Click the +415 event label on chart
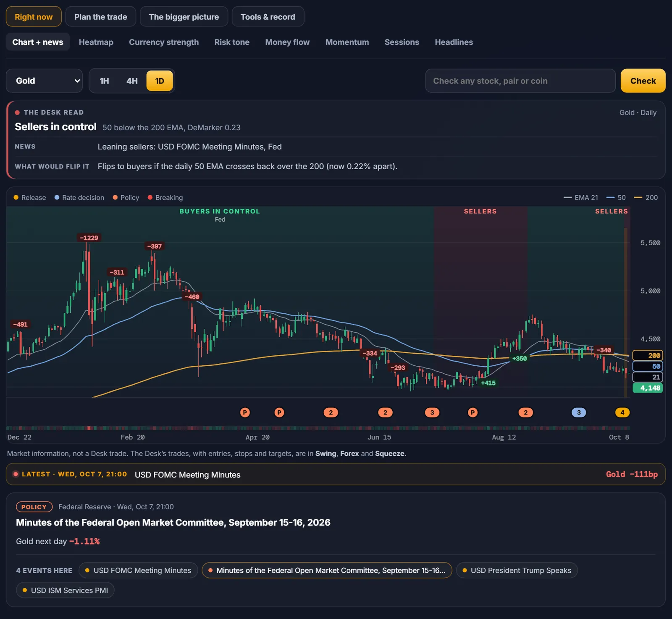 [x=488, y=383]
